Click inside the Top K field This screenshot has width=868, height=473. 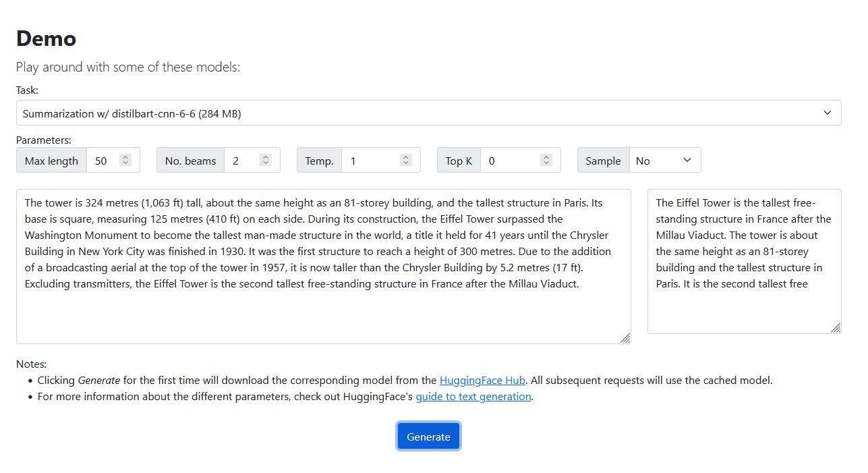click(x=520, y=160)
